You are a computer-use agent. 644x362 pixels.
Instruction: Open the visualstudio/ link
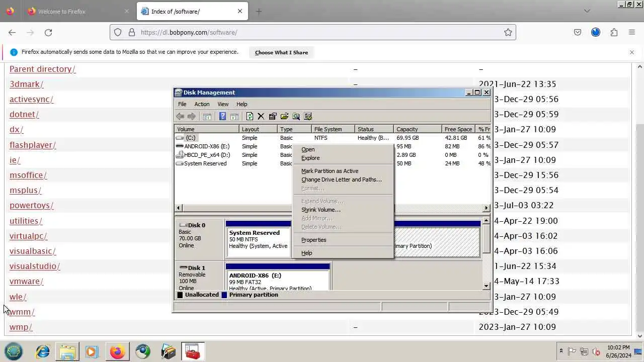click(35, 266)
